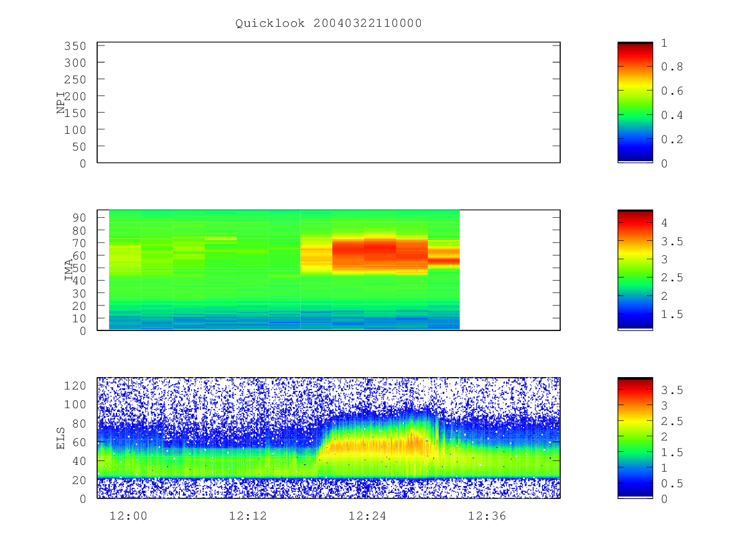Screen dimensions: 747x560
Task: Click the 0.2 label on the NPI colorbar
Action: coord(672,139)
